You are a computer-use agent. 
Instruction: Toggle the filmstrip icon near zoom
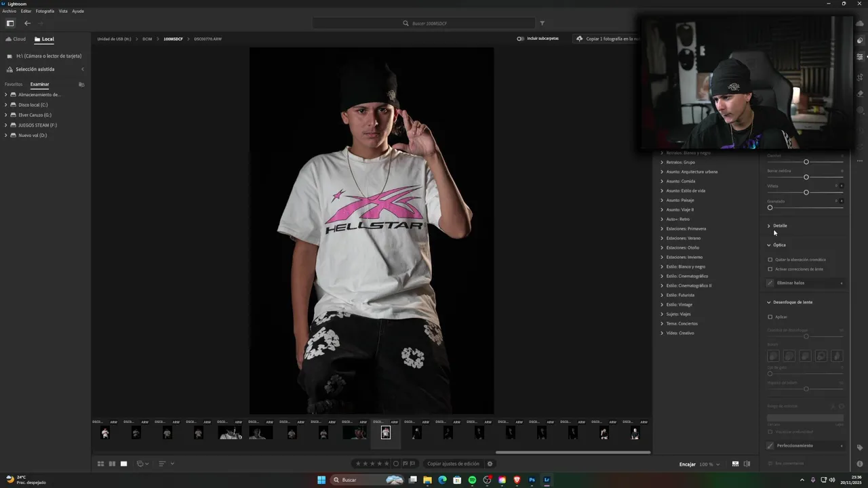tap(735, 464)
